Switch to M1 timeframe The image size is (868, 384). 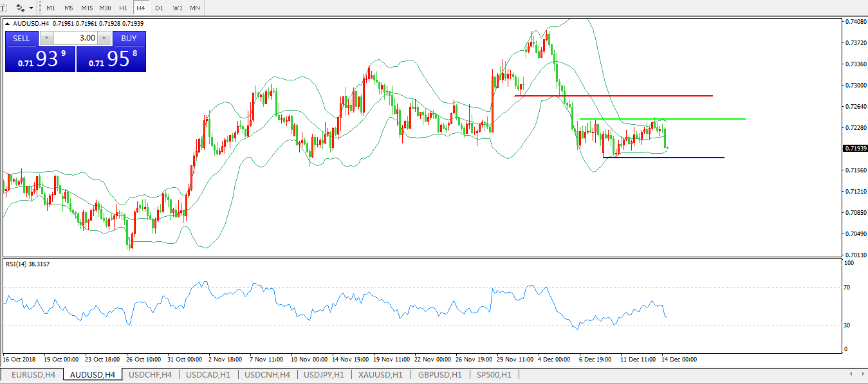click(51, 8)
